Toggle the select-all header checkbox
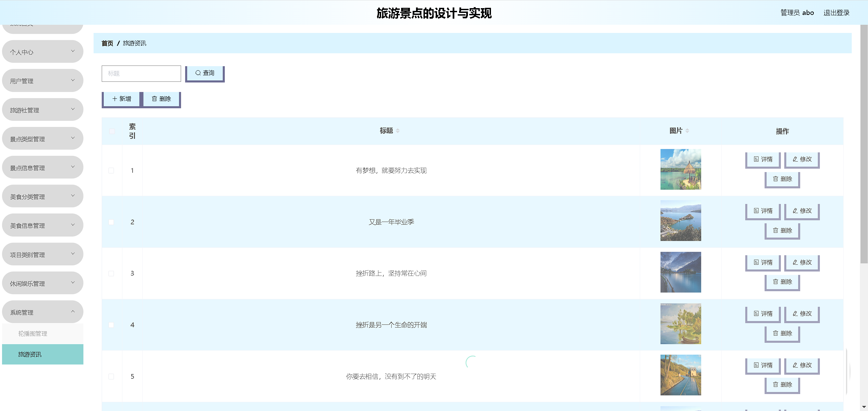Image resolution: width=868 pixels, height=411 pixels. [112, 131]
